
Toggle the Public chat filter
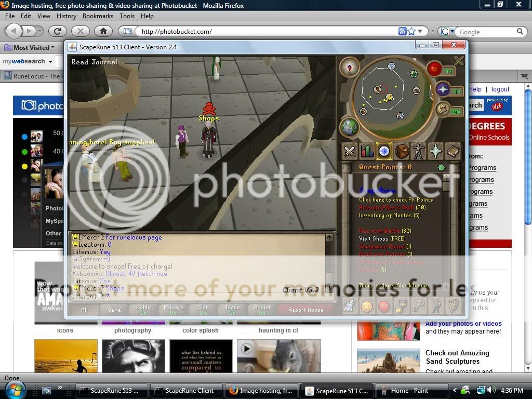click(144, 310)
